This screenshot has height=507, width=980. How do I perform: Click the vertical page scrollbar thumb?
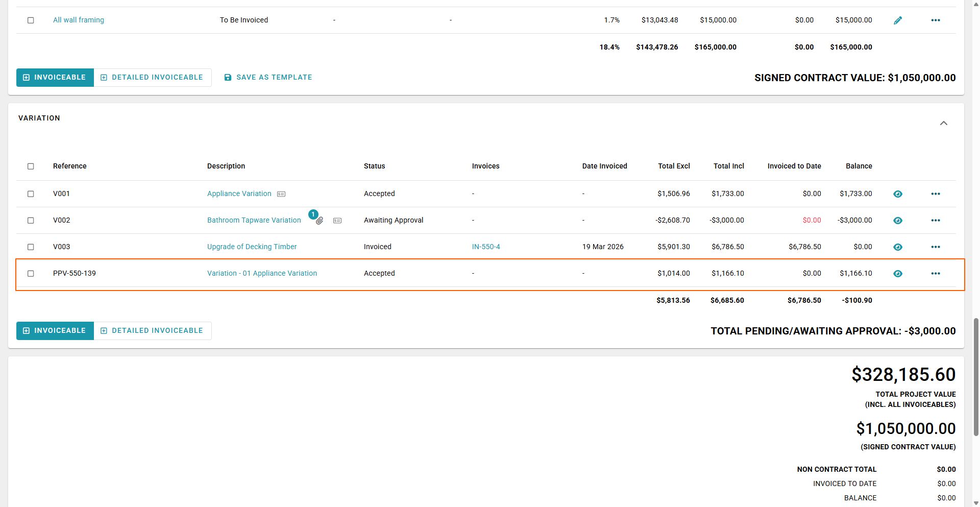[x=976, y=376]
